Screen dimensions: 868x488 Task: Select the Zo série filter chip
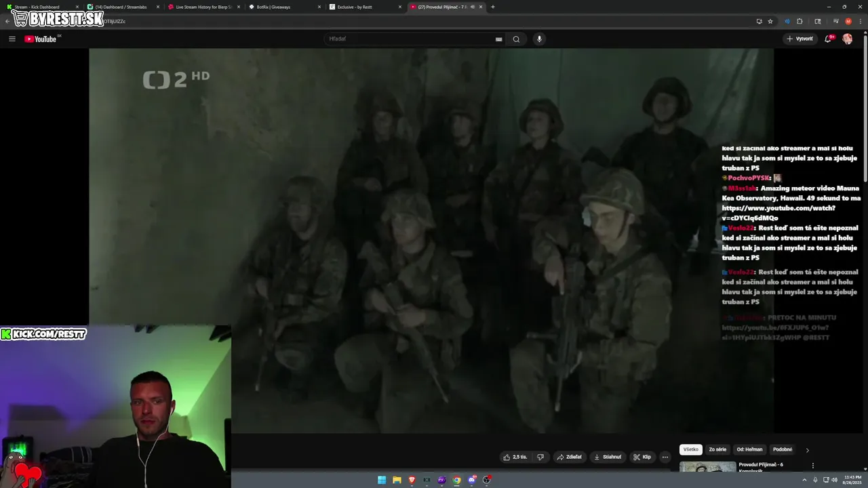pos(717,449)
